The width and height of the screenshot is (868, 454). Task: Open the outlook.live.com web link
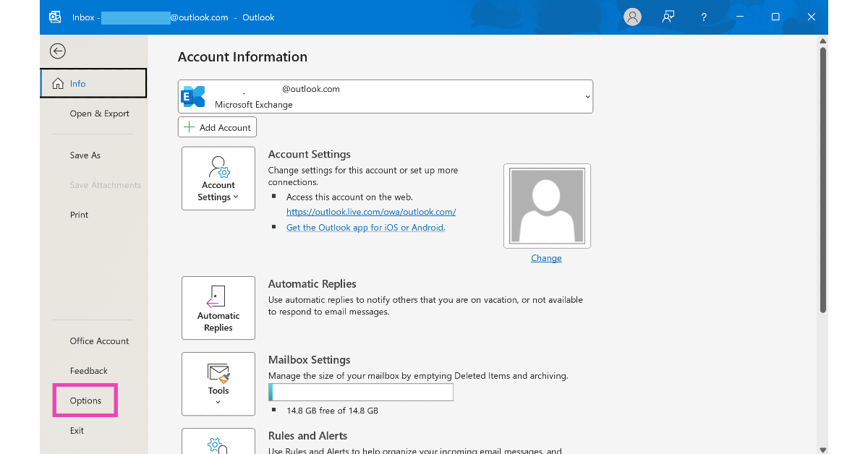[x=371, y=212]
